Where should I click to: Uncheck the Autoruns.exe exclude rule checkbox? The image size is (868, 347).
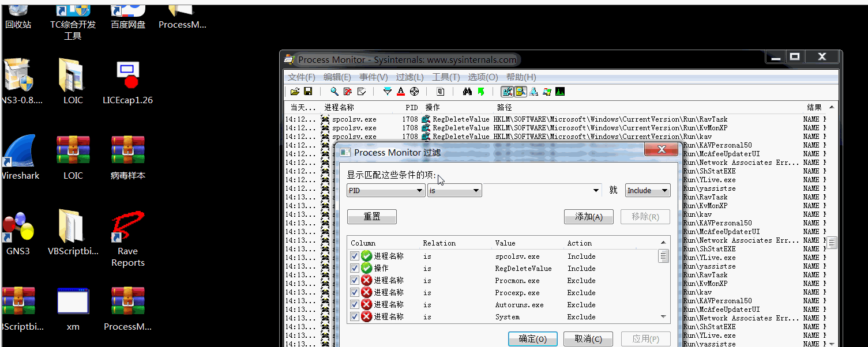pyautogui.click(x=355, y=304)
